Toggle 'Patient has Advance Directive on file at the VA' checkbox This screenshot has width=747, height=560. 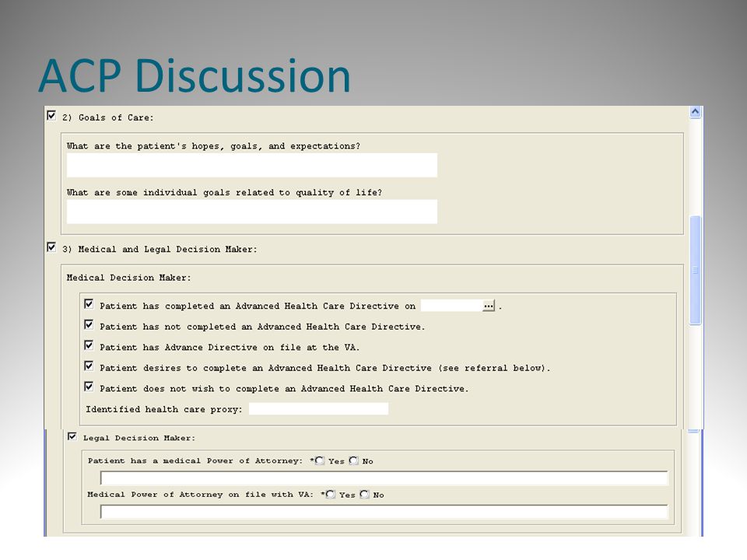89,345
